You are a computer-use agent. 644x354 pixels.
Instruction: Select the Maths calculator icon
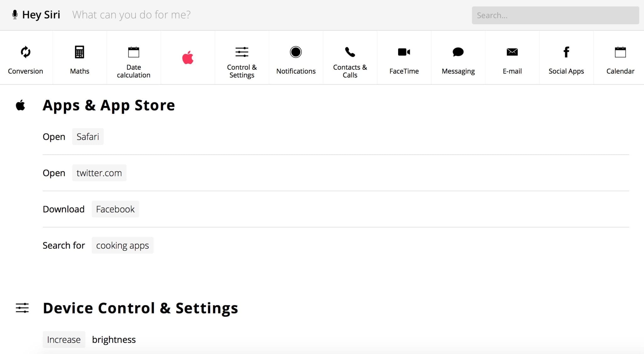click(x=80, y=52)
